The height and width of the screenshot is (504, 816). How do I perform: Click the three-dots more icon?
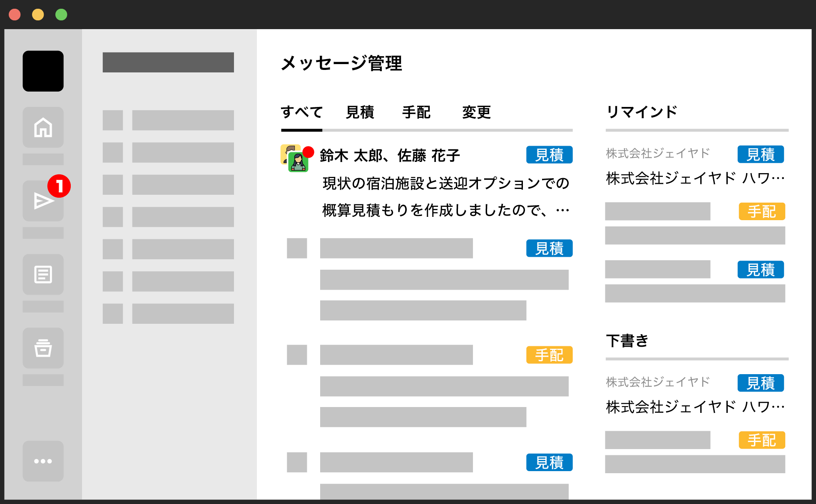coord(43,461)
